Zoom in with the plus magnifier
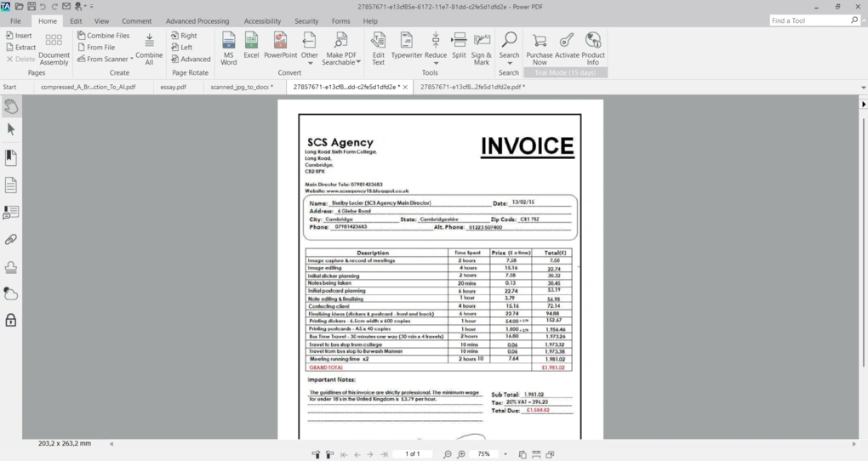 [x=461, y=454]
